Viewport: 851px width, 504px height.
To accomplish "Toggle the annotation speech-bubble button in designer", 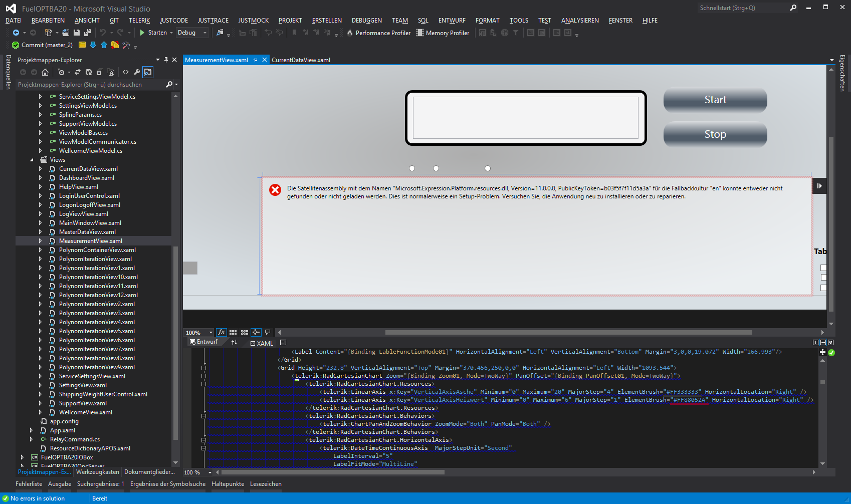I will 268,332.
